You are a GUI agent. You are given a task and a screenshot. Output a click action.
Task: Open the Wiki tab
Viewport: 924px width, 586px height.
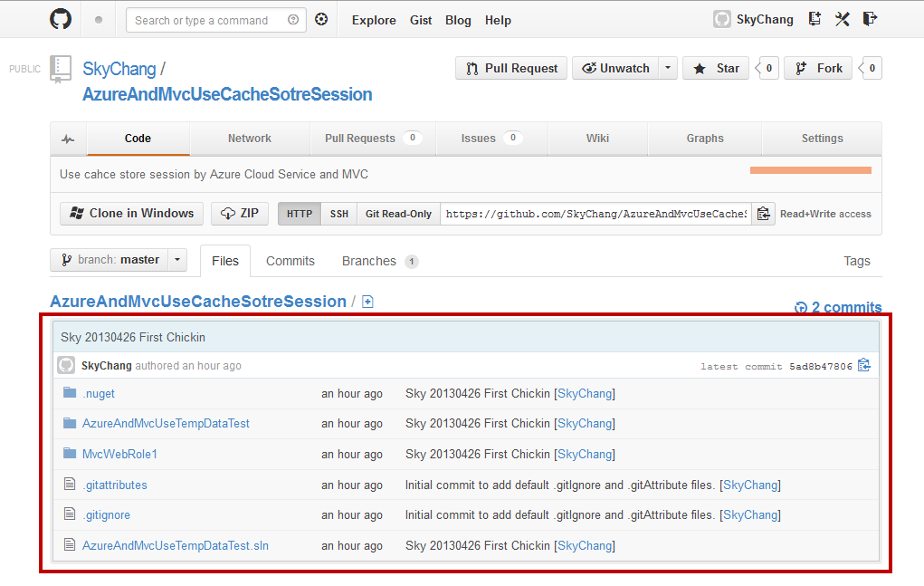[597, 139]
